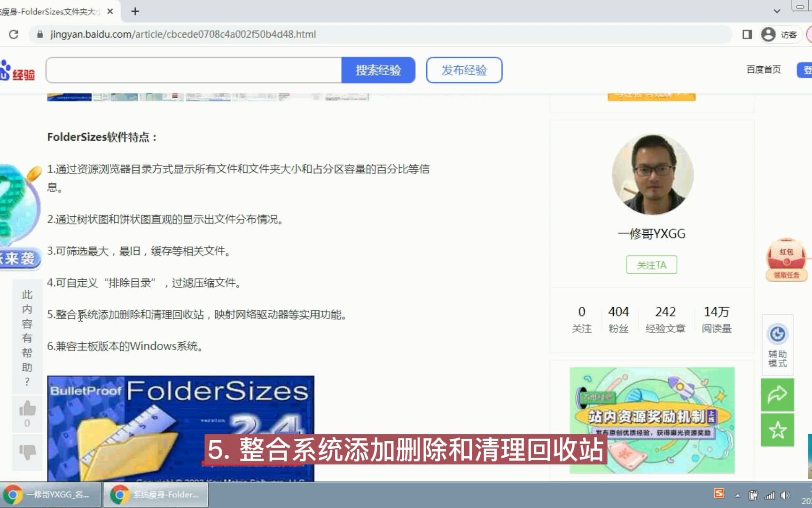Click the green star favorite icon
This screenshot has height=508, width=812.
778,429
